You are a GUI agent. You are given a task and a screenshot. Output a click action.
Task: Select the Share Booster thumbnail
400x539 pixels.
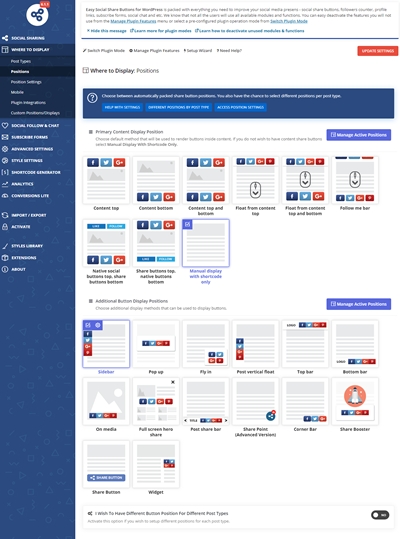(x=355, y=402)
